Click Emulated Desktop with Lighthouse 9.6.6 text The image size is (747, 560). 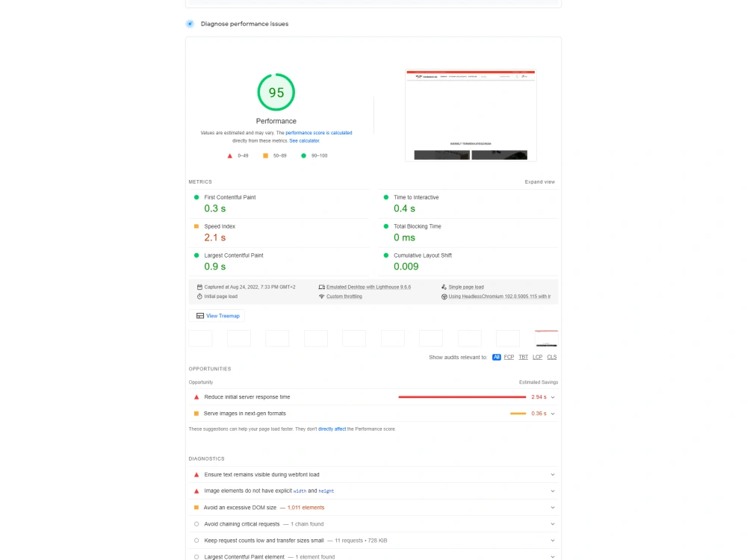368,287
